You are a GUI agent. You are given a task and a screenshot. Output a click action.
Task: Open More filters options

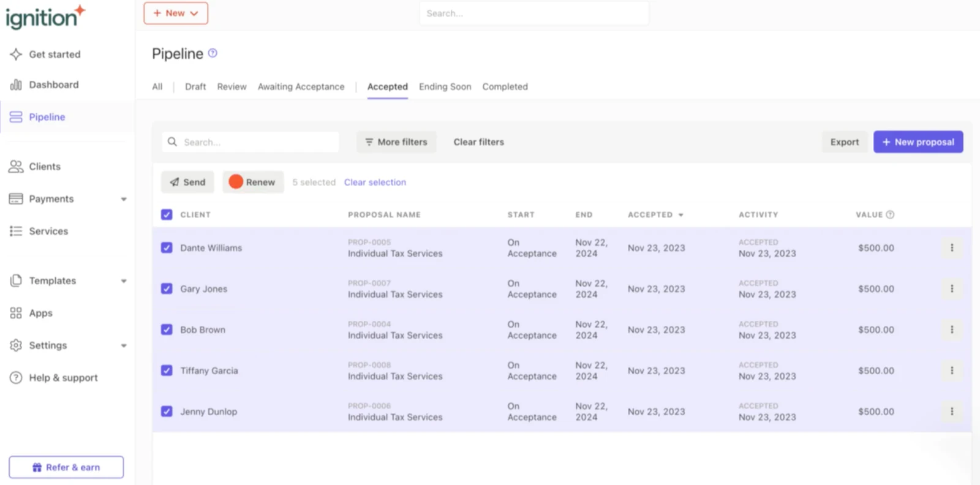point(396,142)
